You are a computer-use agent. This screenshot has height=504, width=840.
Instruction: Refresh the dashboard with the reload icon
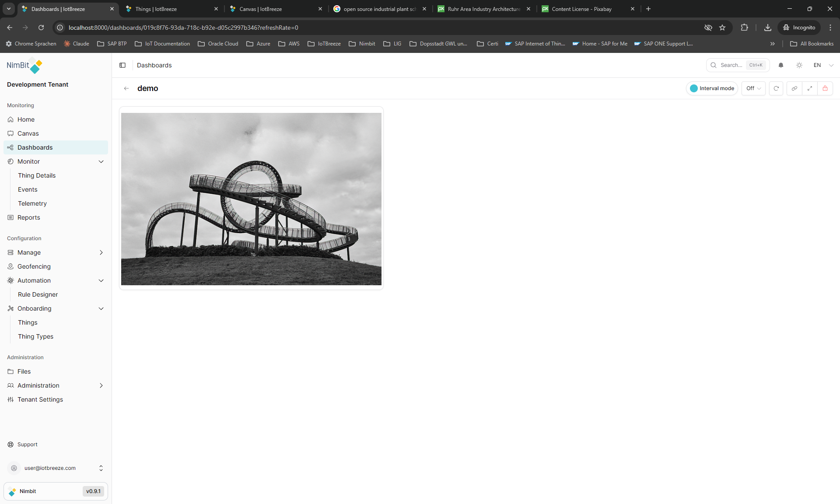point(776,88)
